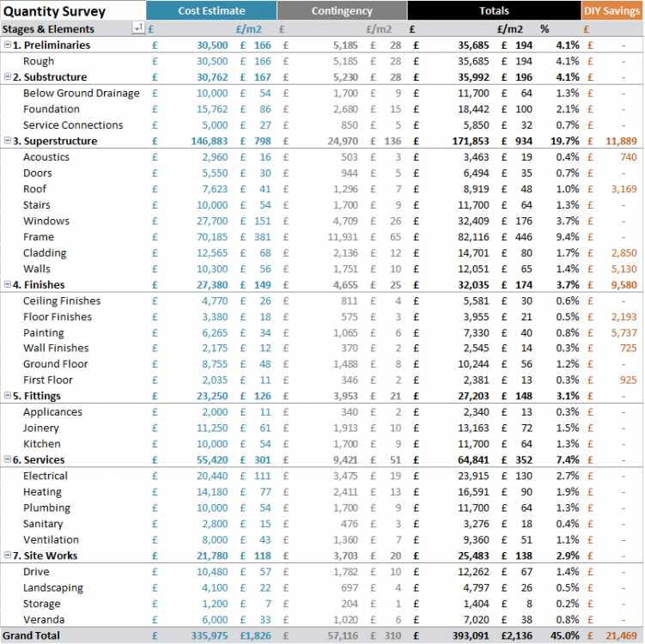Select the Rough row label
The image size is (645, 644).
pos(39,61)
